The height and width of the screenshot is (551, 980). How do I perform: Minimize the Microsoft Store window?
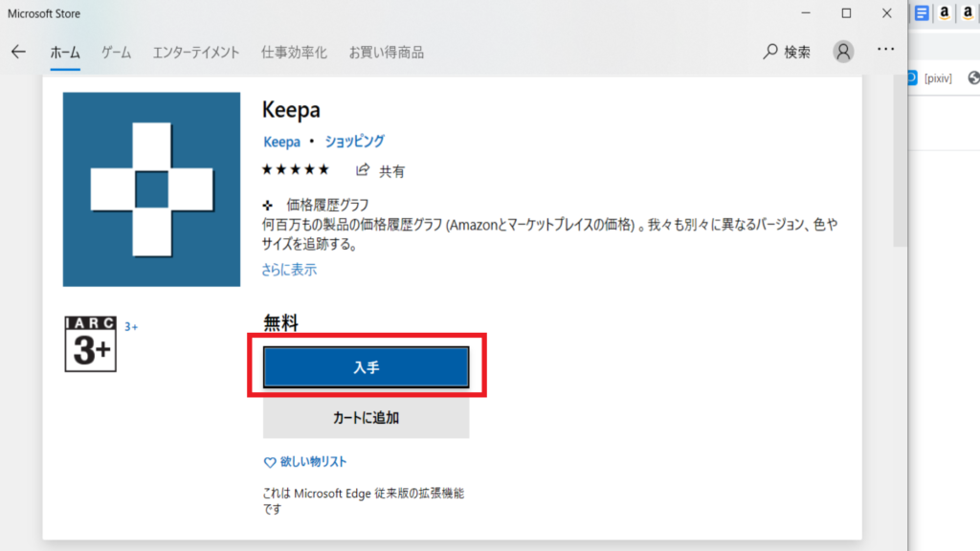[x=806, y=13]
